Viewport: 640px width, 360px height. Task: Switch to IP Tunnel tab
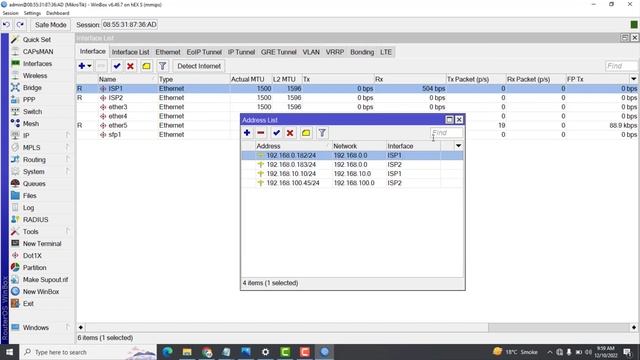click(241, 52)
